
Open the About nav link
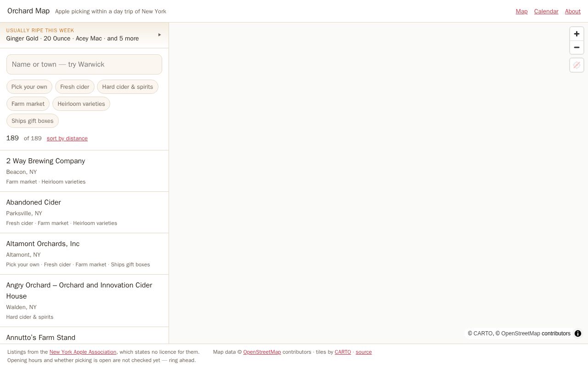tap(573, 11)
